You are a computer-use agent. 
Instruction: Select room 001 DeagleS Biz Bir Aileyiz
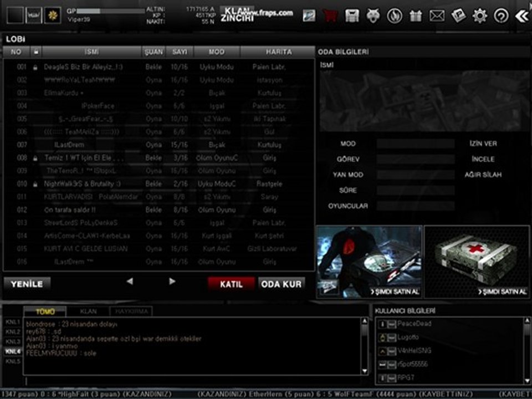(x=159, y=67)
